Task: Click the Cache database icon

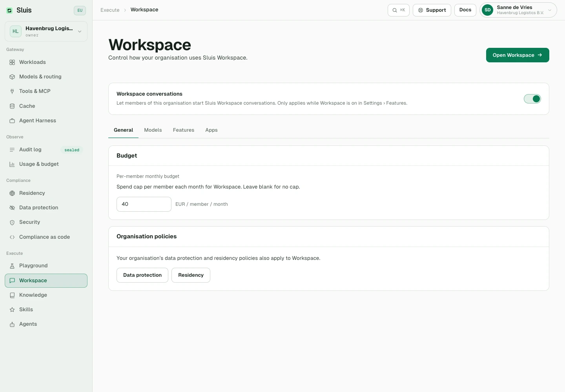Action: [x=12, y=106]
